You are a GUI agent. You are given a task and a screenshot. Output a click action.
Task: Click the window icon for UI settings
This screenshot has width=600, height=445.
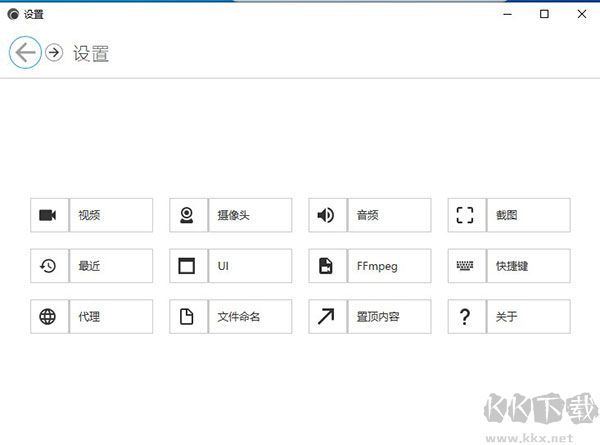[187, 266]
